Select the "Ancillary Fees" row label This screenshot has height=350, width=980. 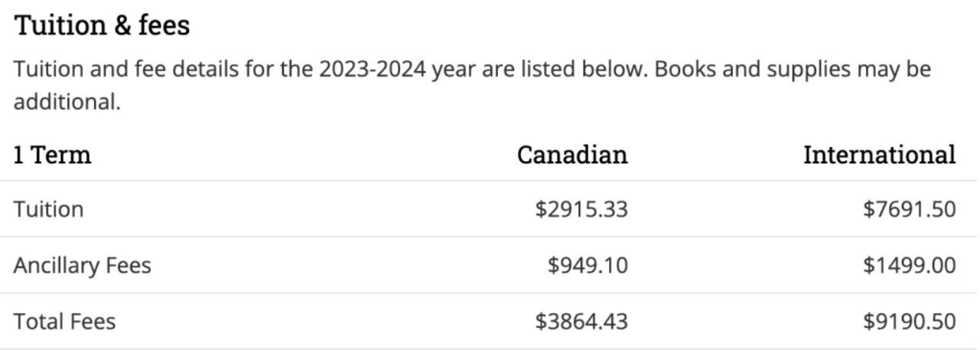pyautogui.click(x=81, y=265)
